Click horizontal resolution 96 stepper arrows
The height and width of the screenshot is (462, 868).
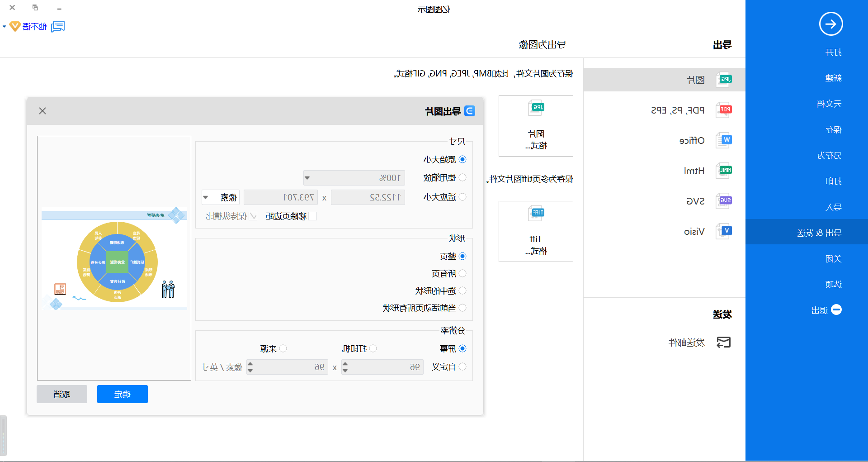pyautogui.click(x=345, y=367)
